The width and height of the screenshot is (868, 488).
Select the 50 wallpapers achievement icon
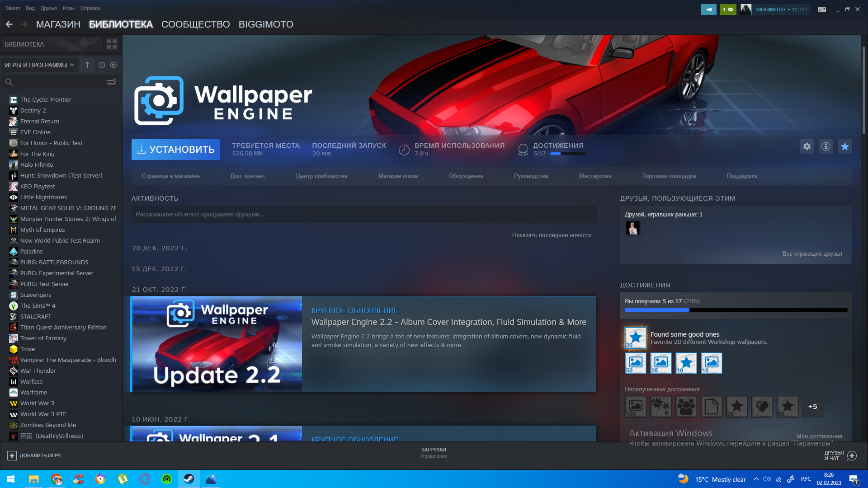click(x=636, y=363)
